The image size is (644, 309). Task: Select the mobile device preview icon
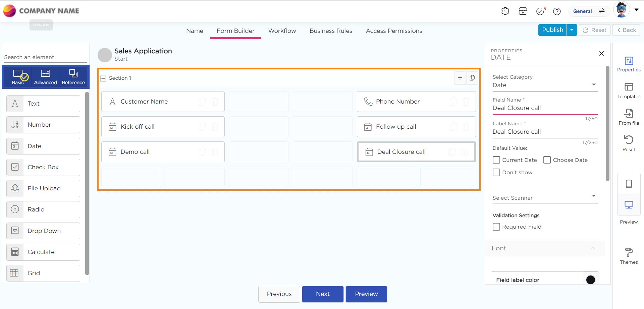[x=629, y=184]
